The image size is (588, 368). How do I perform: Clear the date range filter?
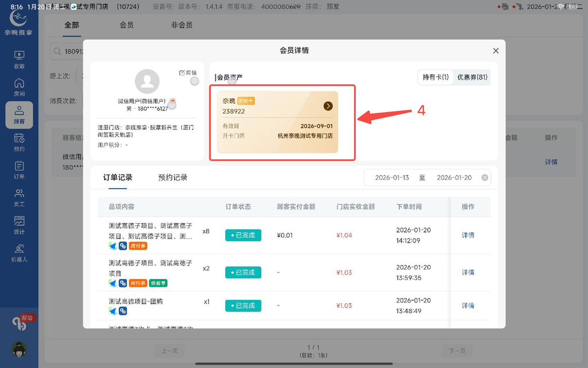tap(484, 178)
